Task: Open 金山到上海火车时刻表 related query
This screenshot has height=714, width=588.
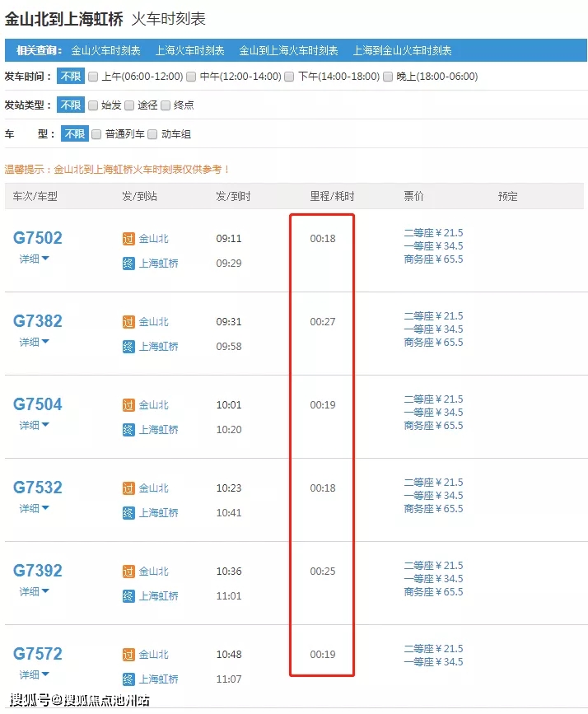Action: (289, 50)
